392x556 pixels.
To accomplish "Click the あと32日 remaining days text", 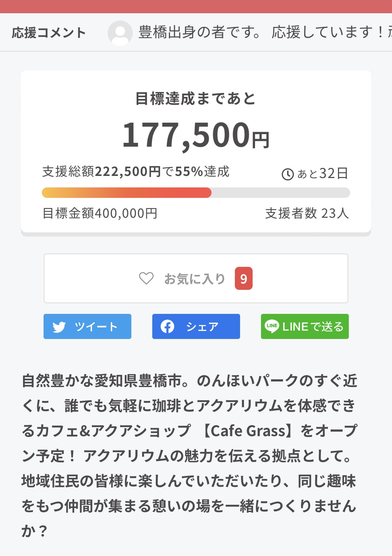I will pos(322,173).
